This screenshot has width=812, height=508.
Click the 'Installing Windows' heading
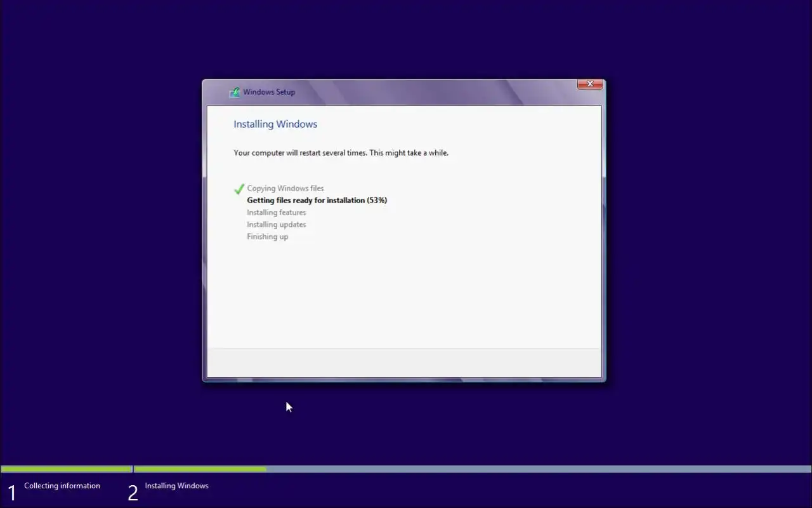pyautogui.click(x=275, y=124)
